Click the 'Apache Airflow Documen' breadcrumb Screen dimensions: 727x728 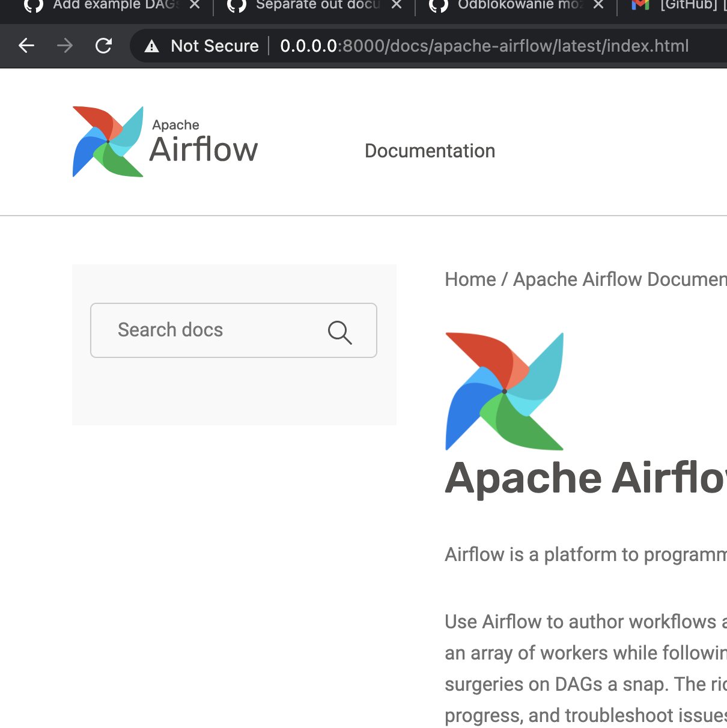(620, 279)
